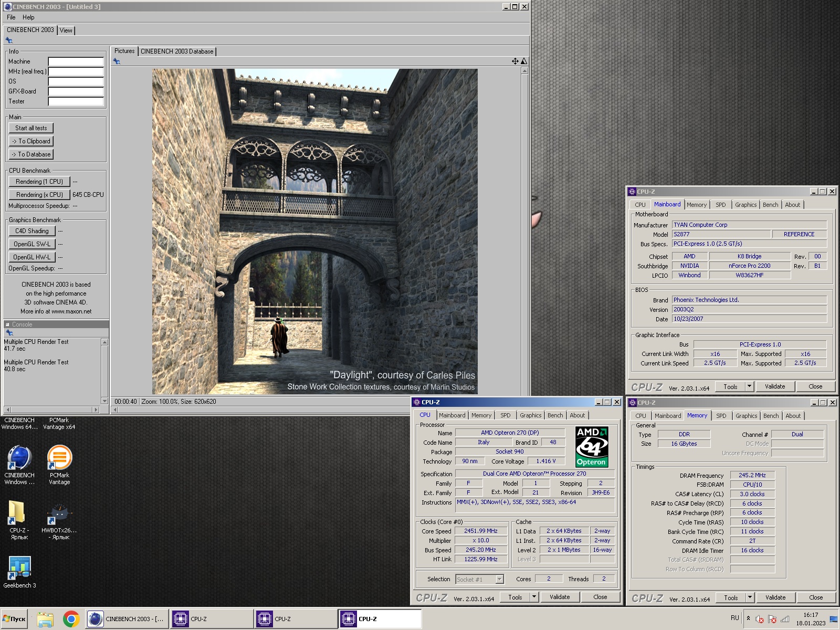Open Windows Explorer from taskbar
This screenshot has height=630, width=840.
click(45, 619)
